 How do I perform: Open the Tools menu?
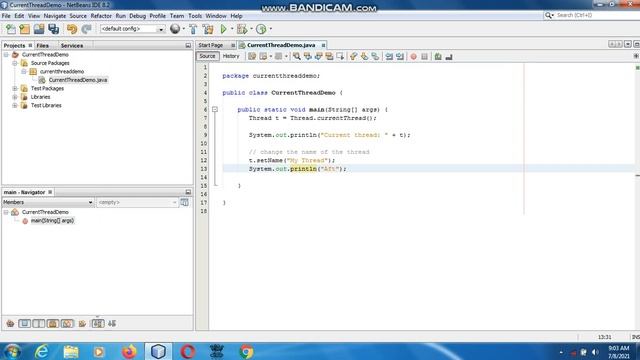(x=195, y=16)
